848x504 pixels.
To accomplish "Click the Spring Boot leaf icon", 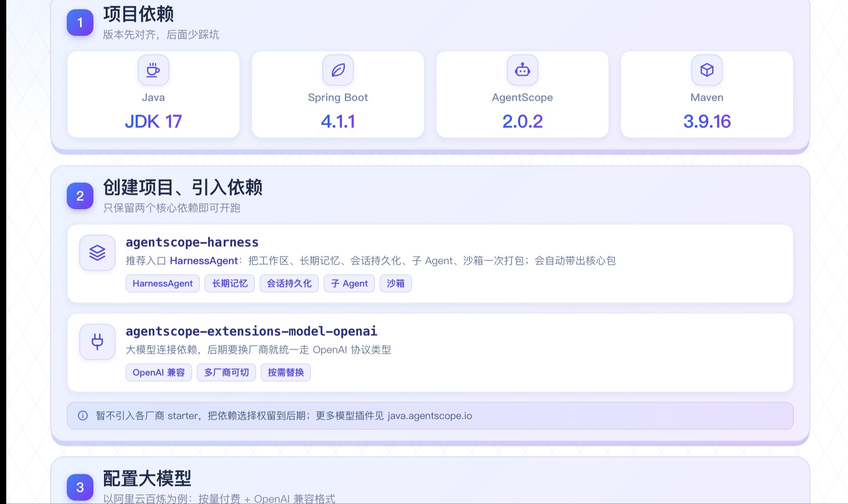I will click(x=338, y=70).
